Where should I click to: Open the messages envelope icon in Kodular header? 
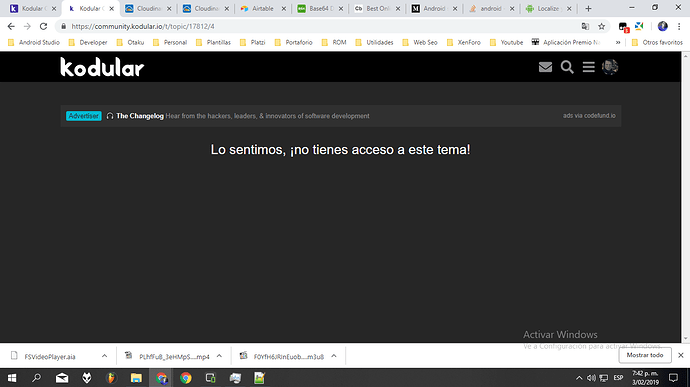(545, 67)
